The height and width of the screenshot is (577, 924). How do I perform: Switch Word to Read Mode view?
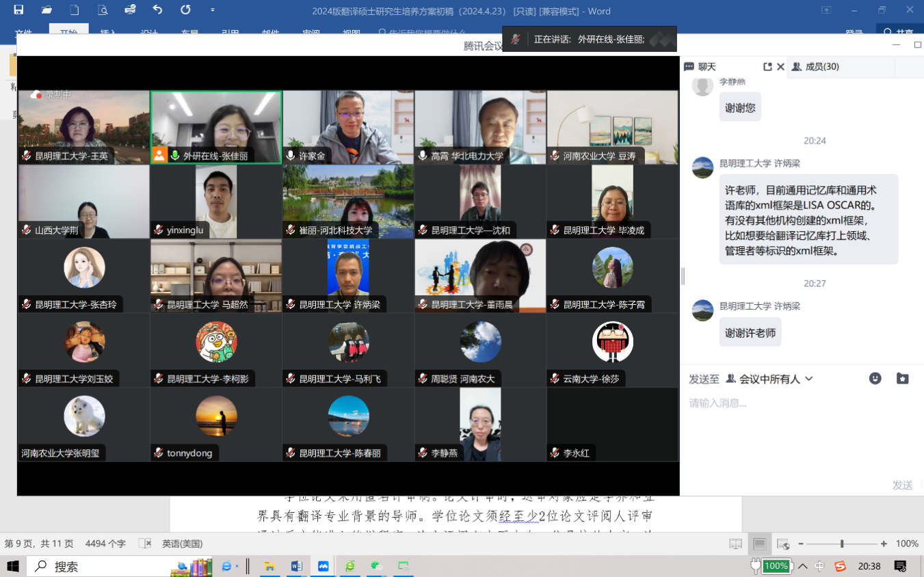click(736, 544)
